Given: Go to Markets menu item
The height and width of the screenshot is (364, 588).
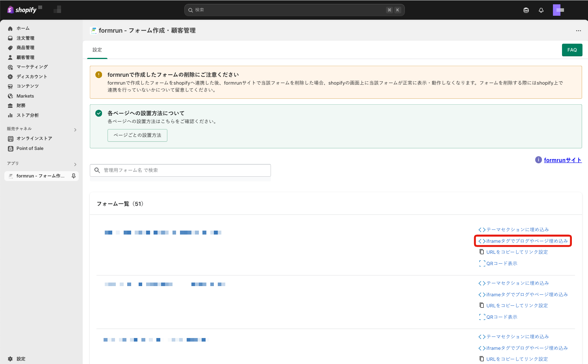Looking at the screenshot, I should (25, 96).
